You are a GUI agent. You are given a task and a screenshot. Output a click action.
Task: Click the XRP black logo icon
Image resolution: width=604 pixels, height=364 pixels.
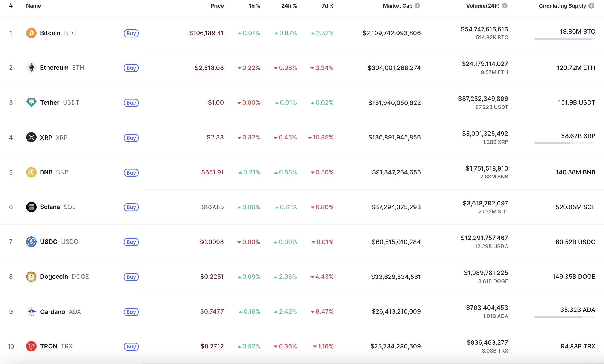pos(31,137)
